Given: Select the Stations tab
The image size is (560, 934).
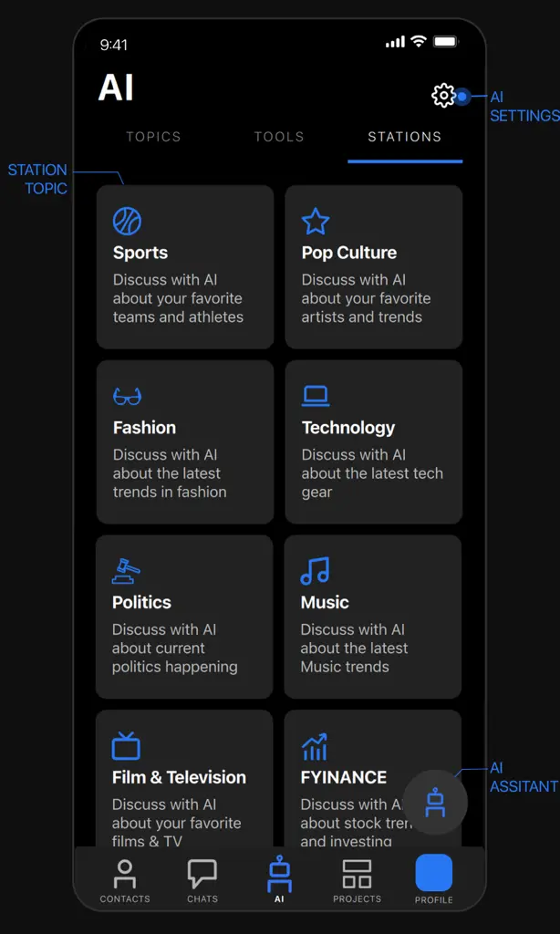Looking at the screenshot, I should pyautogui.click(x=405, y=137).
